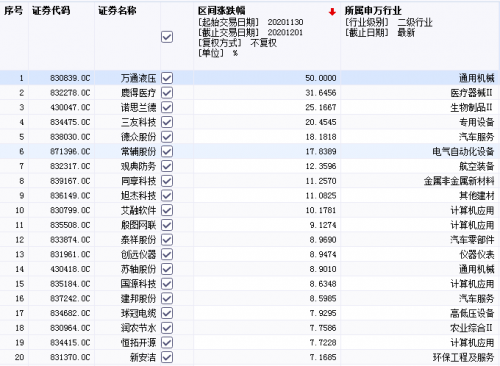The height and width of the screenshot is (366, 500).
Task: Click industry cell 电气自动化设备
Action: coord(463,151)
